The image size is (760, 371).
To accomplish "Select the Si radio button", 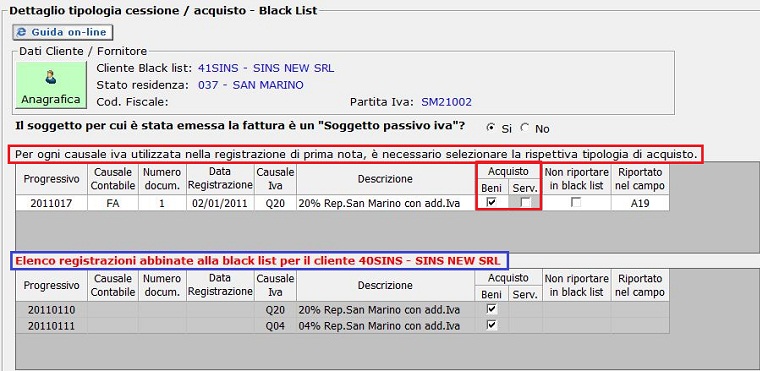I will coord(491,129).
